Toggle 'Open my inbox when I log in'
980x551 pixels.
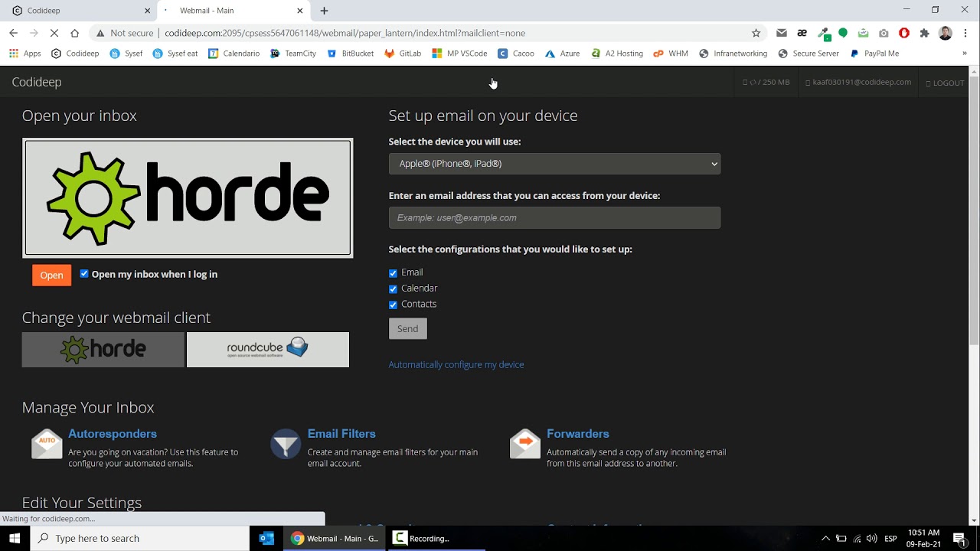pyautogui.click(x=84, y=273)
